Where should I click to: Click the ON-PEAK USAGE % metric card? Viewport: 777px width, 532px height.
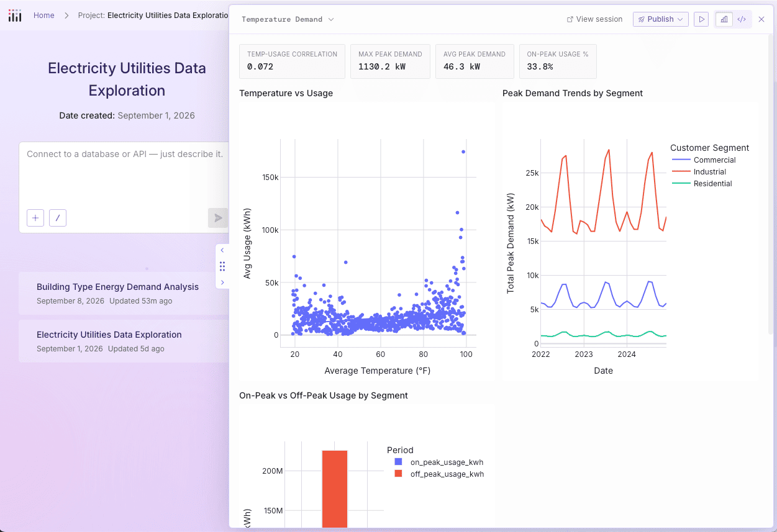coord(558,61)
